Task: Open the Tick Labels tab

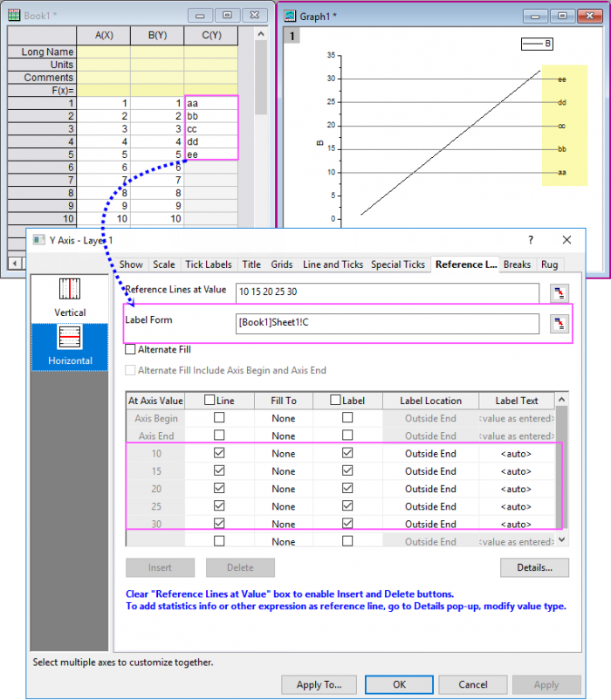Action: tap(208, 264)
